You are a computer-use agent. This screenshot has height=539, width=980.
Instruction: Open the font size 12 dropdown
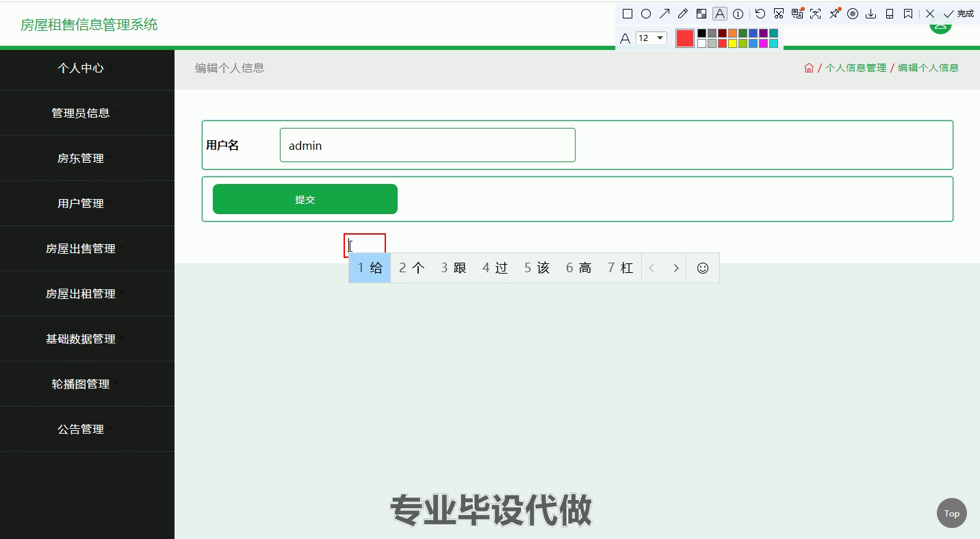point(651,38)
